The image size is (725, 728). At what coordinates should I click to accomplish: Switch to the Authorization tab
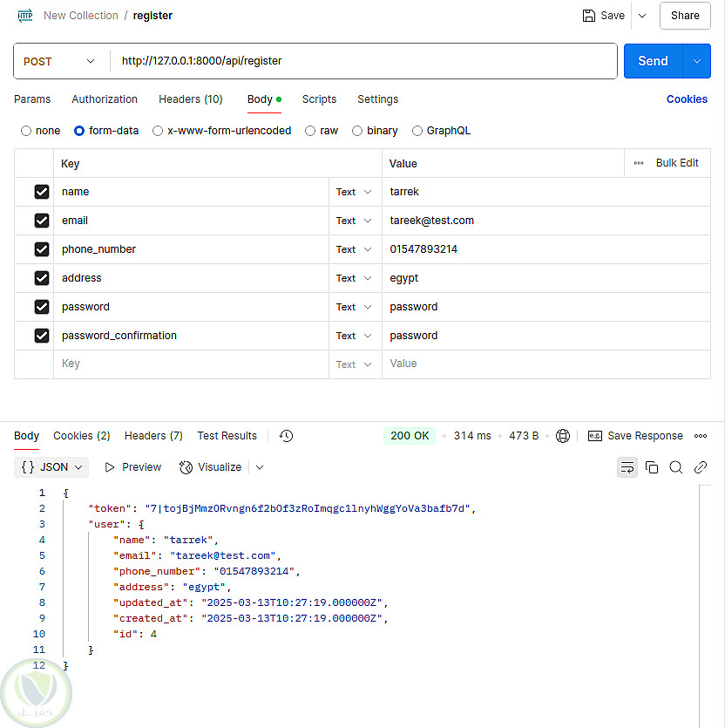point(105,99)
